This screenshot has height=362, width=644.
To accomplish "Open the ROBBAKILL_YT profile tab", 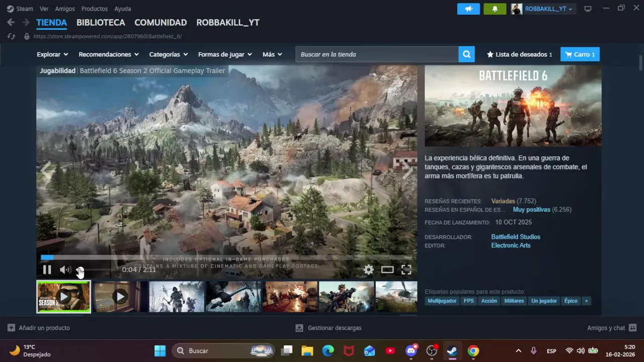I will (228, 23).
